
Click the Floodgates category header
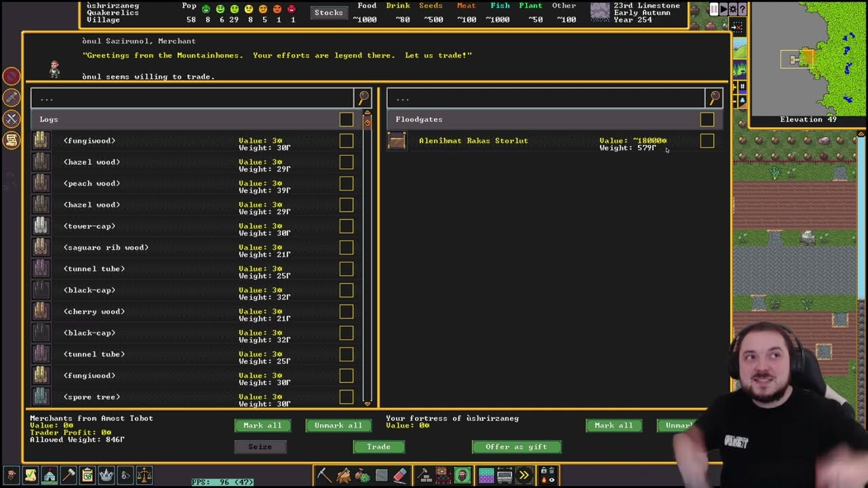point(555,119)
